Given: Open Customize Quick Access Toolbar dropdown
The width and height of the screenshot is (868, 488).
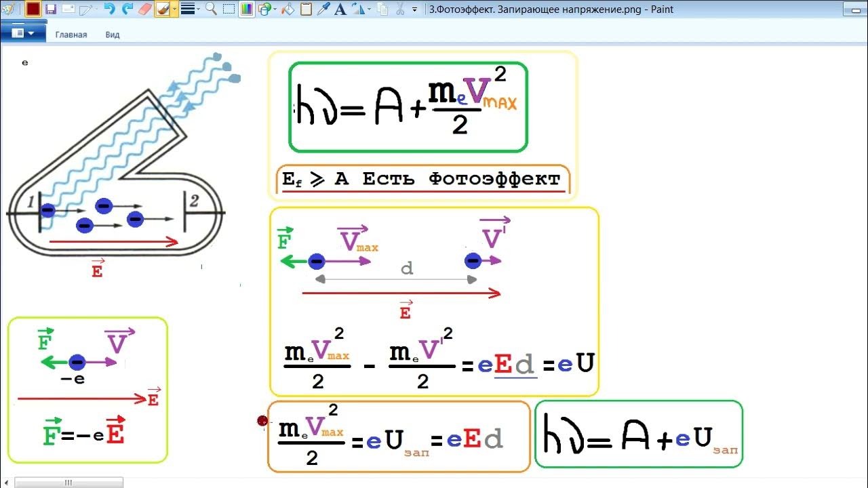Looking at the screenshot, I should click(414, 9).
